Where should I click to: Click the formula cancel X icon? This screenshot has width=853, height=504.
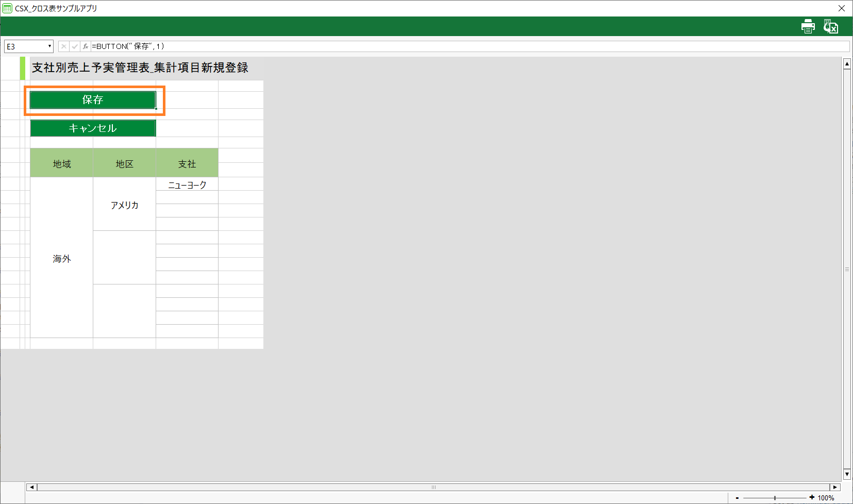63,46
